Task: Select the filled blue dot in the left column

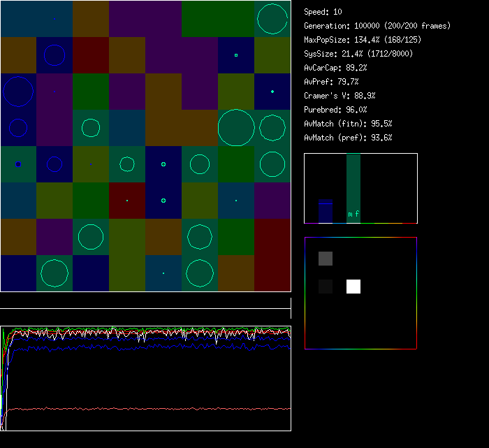Action: (18, 164)
